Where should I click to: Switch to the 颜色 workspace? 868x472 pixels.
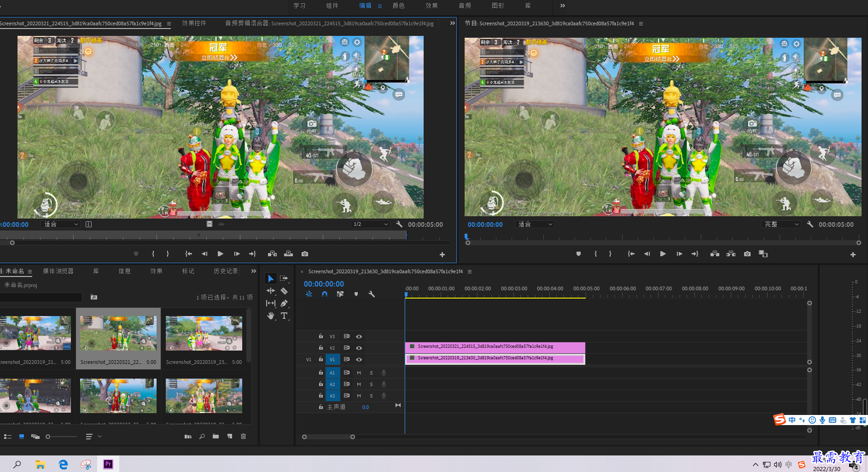[398, 6]
